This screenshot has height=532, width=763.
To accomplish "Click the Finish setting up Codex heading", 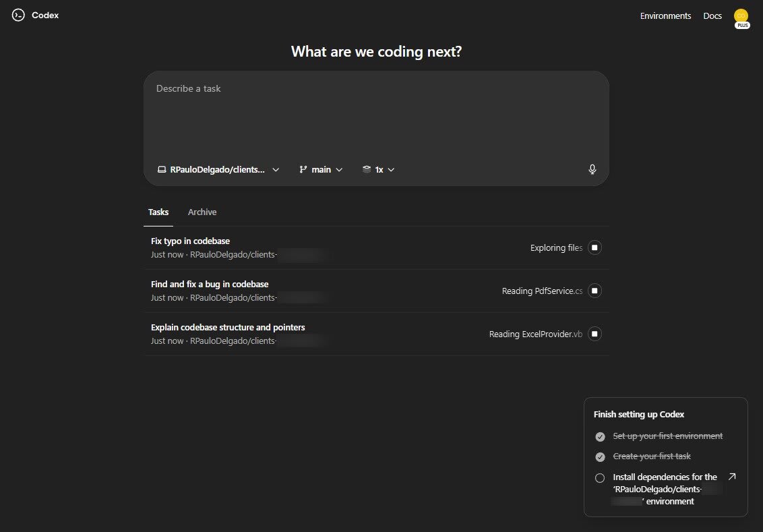I will pos(639,414).
